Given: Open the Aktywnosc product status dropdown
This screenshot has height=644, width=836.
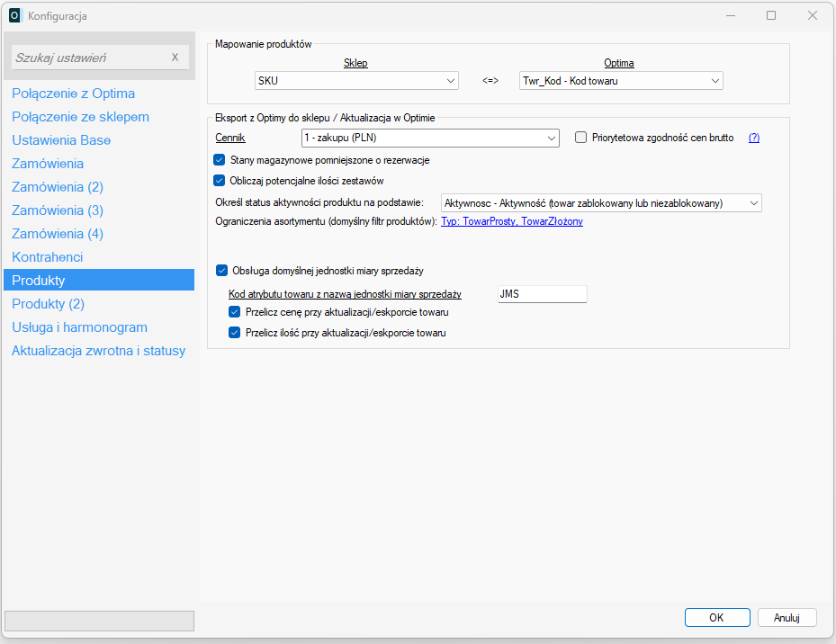Looking at the screenshot, I should click(x=601, y=203).
